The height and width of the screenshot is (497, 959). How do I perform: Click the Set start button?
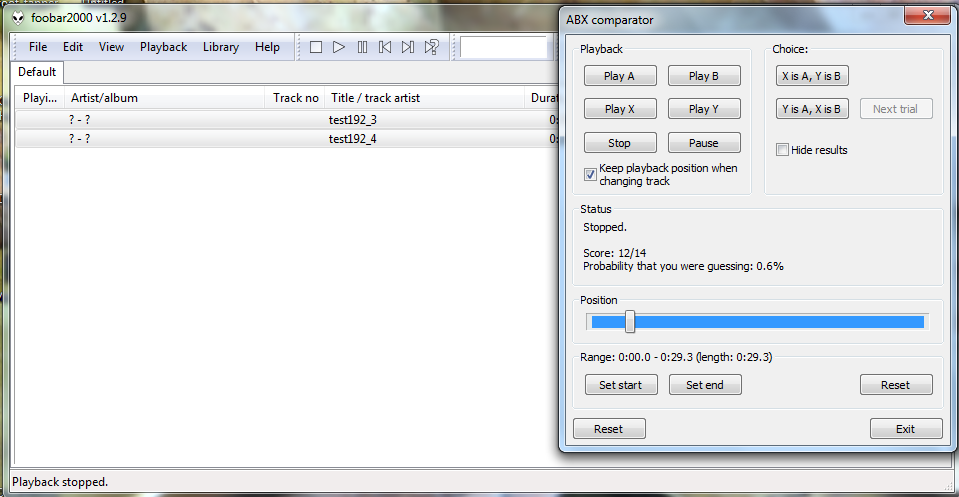(621, 385)
